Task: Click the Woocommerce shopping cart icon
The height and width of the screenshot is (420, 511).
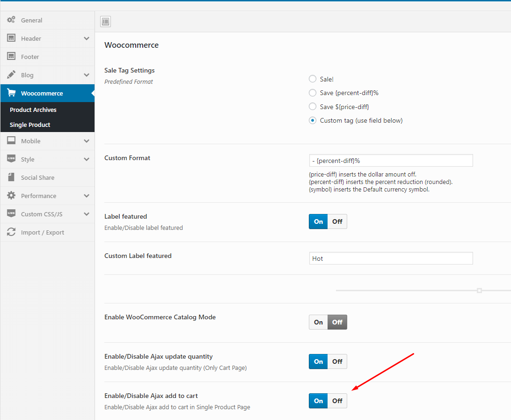Action: [x=11, y=93]
